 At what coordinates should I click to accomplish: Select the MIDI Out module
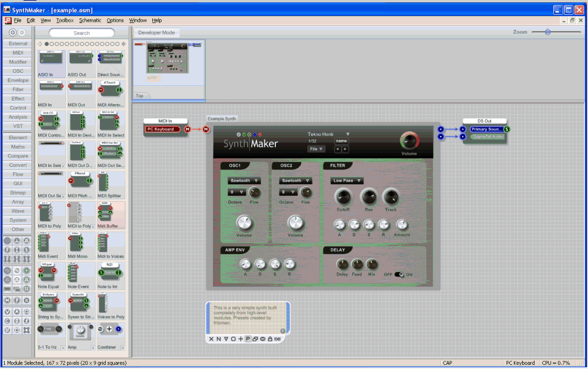pos(81,94)
